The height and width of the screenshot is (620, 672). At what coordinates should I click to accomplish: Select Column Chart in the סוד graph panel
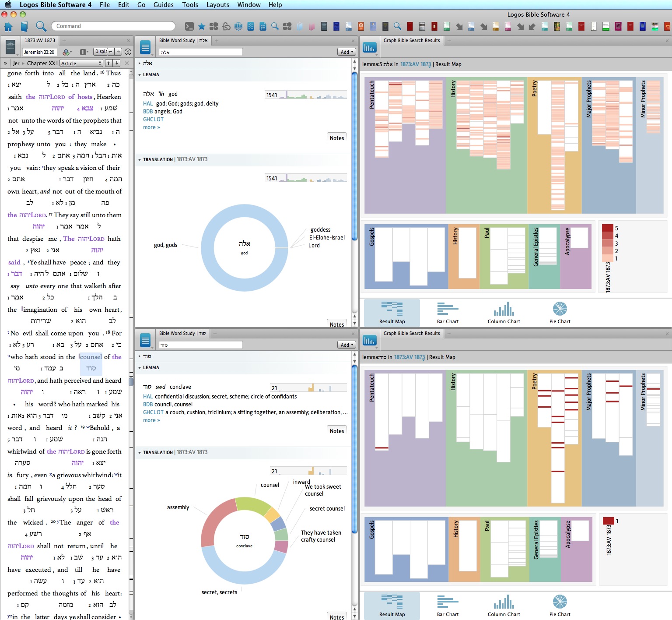click(504, 606)
